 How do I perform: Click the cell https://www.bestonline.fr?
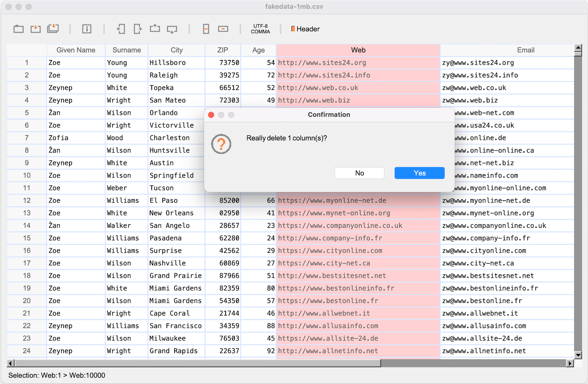click(358, 301)
